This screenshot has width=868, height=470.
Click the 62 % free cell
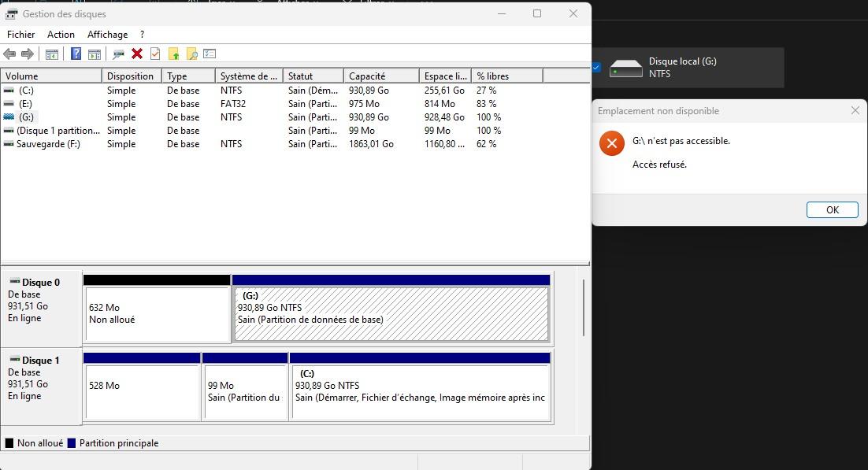pos(487,144)
